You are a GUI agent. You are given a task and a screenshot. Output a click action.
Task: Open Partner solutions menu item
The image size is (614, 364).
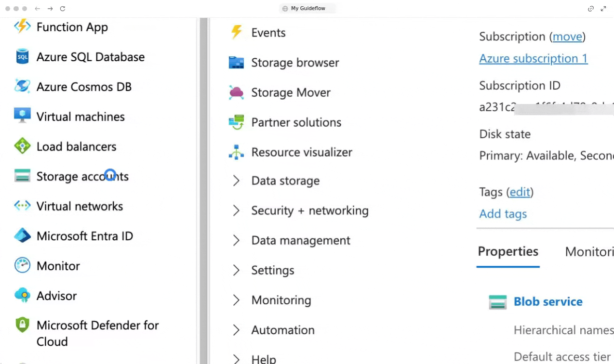point(296,122)
